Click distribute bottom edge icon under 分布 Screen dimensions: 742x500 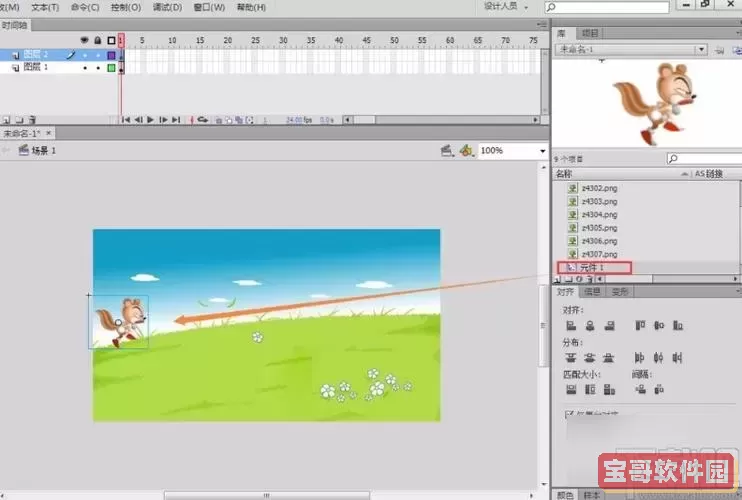click(609, 358)
